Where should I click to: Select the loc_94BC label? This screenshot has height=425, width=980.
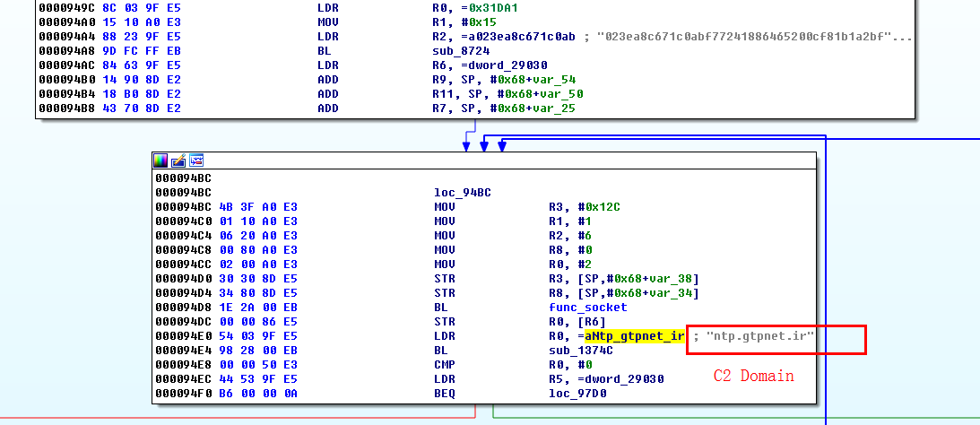[462, 193]
